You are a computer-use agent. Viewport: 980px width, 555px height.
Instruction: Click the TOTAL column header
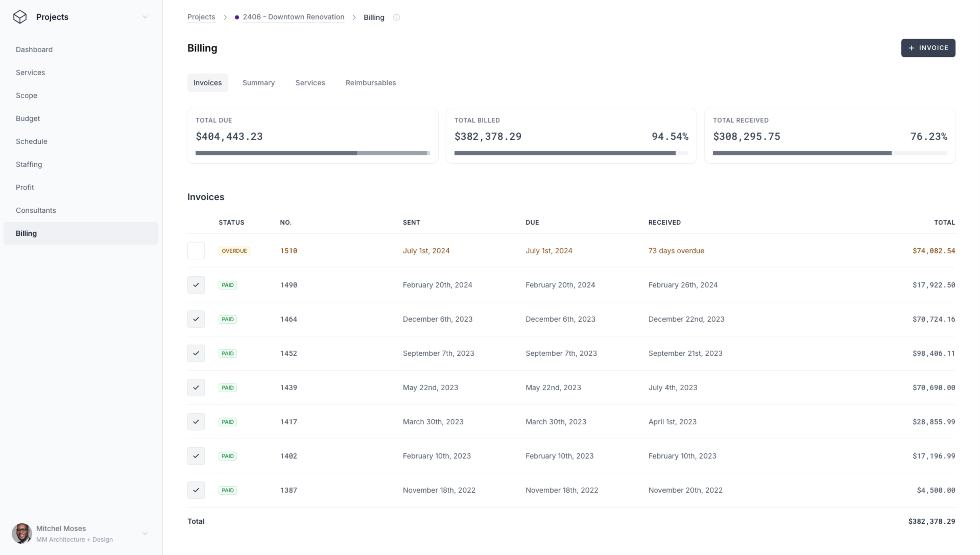tap(944, 222)
